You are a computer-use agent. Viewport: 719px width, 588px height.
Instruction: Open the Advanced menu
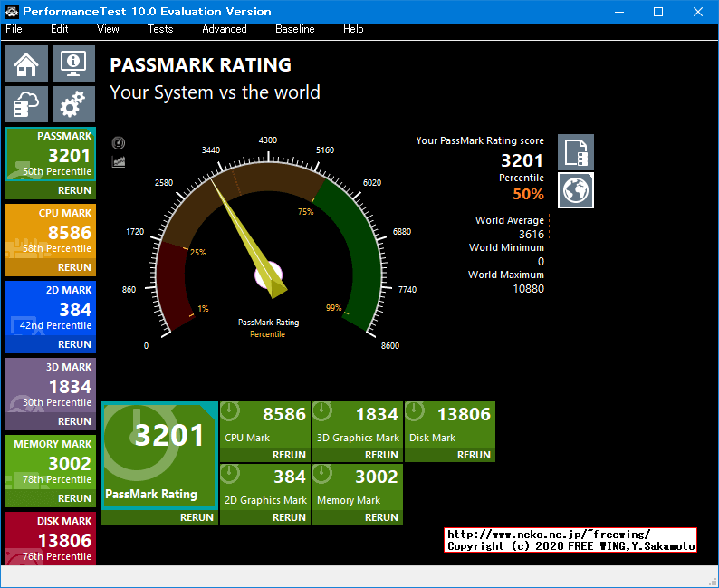click(224, 29)
